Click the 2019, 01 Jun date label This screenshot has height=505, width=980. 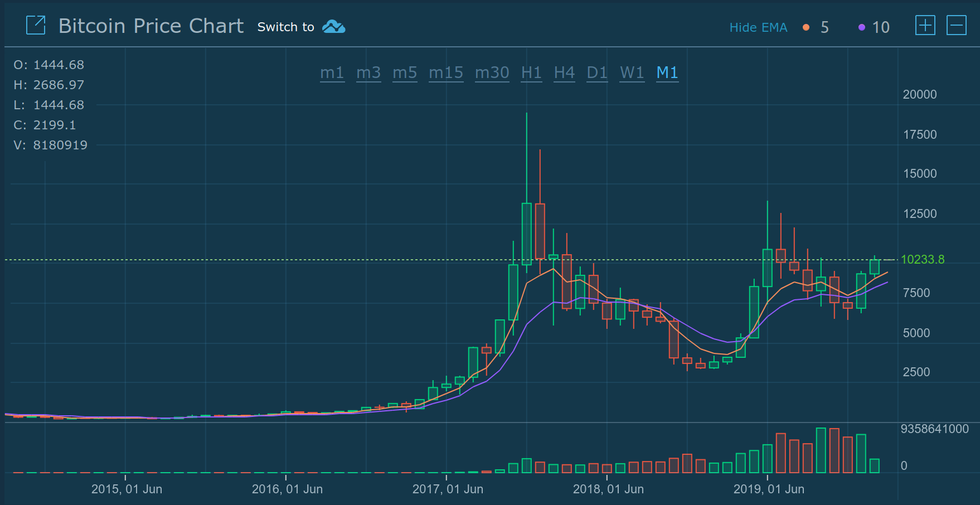tap(769, 489)
